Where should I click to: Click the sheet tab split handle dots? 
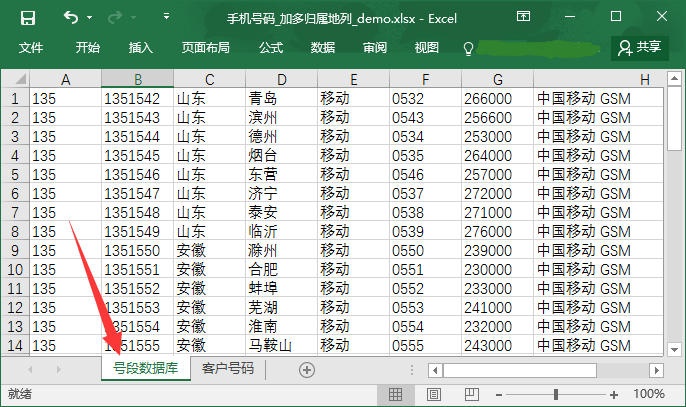point(412,370)
